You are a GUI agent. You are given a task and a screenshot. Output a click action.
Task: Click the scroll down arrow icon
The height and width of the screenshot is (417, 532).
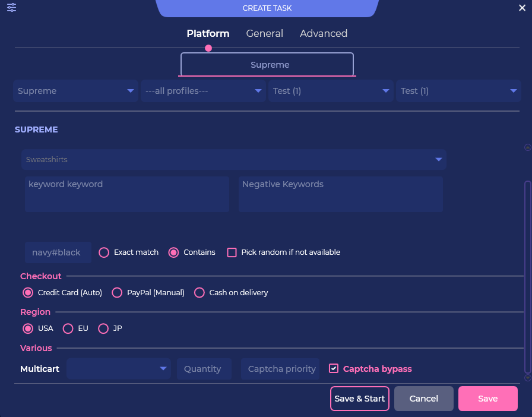click(x=527, y=378)
